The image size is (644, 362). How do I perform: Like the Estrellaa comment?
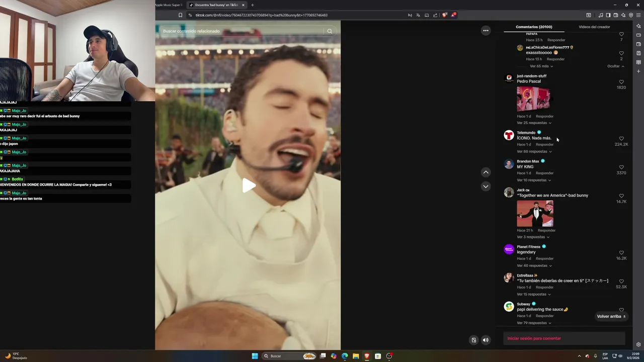621,282
